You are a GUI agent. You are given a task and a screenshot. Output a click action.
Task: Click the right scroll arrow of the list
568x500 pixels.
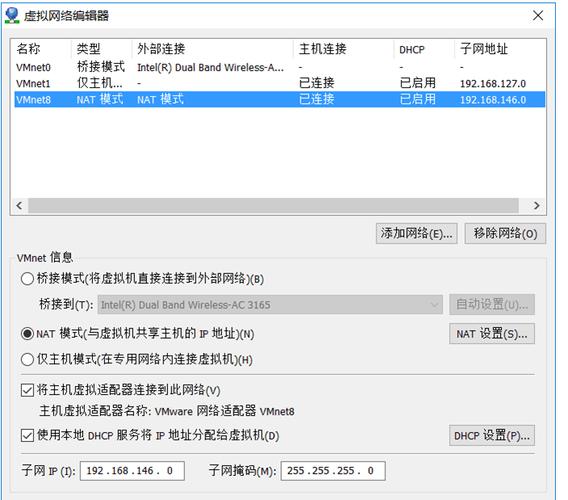(x=536, y=206)
